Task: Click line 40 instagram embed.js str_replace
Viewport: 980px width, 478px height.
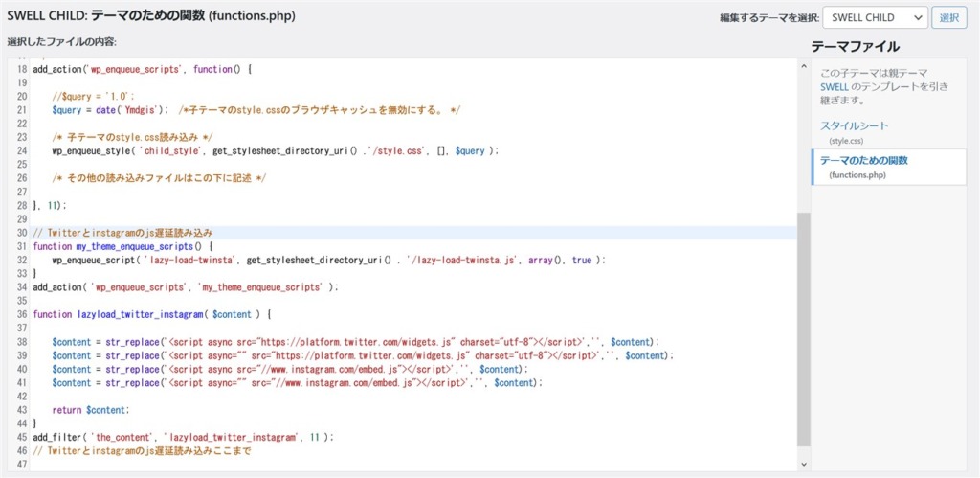Action: (291, 369)
